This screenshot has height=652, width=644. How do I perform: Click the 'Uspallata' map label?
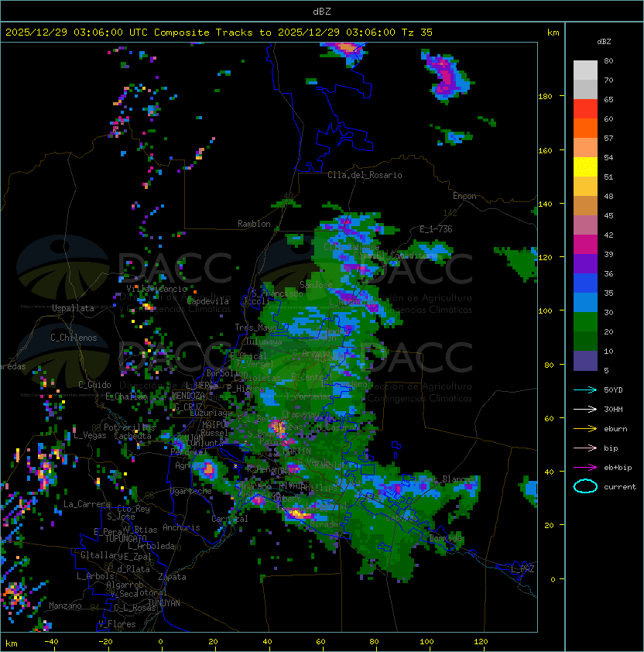tap(73, 308)
